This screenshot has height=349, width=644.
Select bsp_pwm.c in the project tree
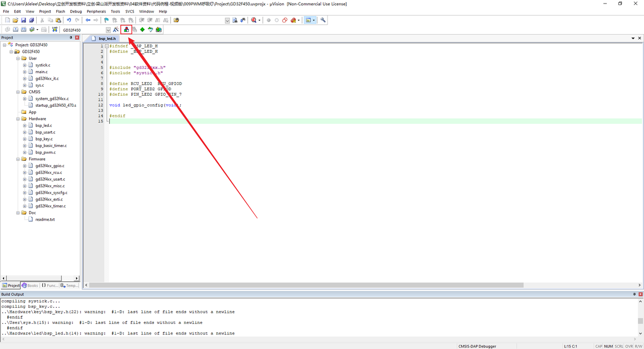pos(45,152)
